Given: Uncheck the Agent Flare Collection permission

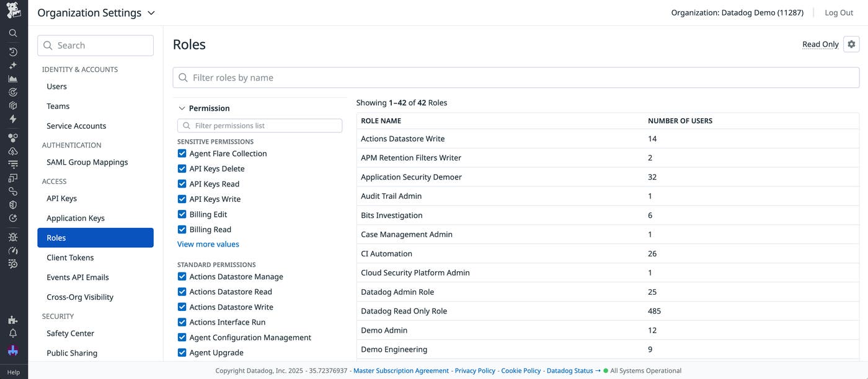Looking at the screenshot, I should (x=181, y=153).
